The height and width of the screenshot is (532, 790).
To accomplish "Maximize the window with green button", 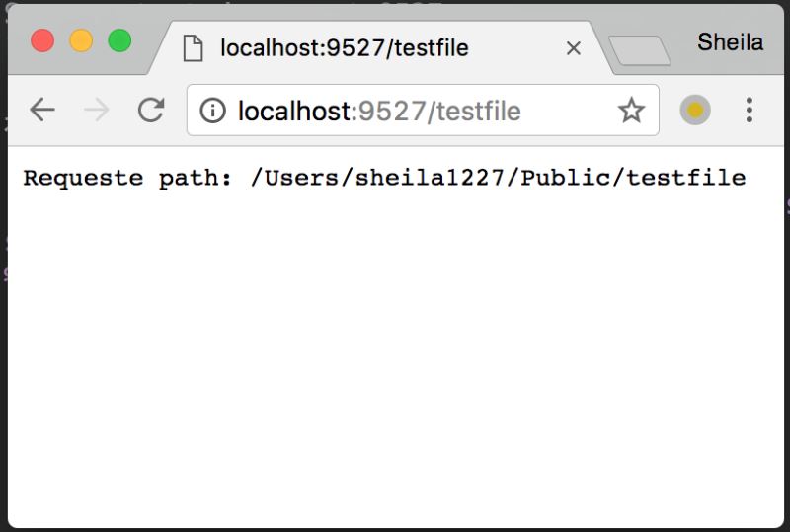I will pos(119,40).
